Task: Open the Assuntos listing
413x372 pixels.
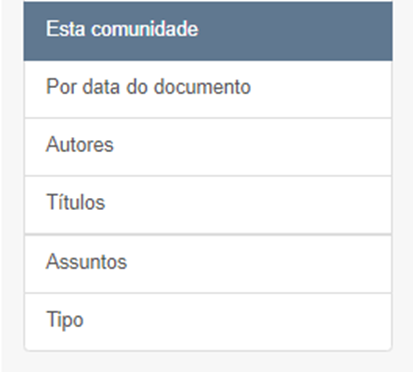Action: (x=208, y=264)
